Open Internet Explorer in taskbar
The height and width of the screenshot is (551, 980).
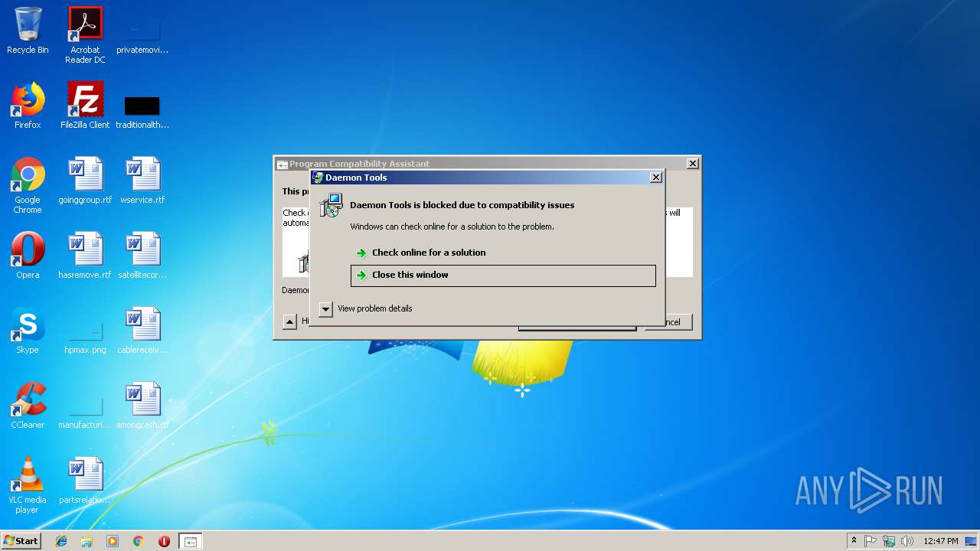coord(61,541)
